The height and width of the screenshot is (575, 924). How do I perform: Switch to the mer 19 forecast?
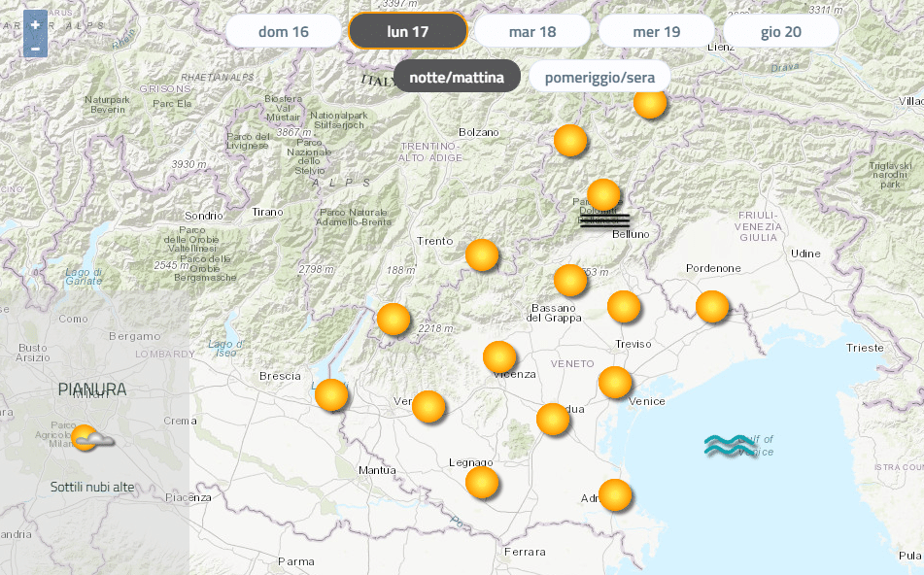pos(657,31)
